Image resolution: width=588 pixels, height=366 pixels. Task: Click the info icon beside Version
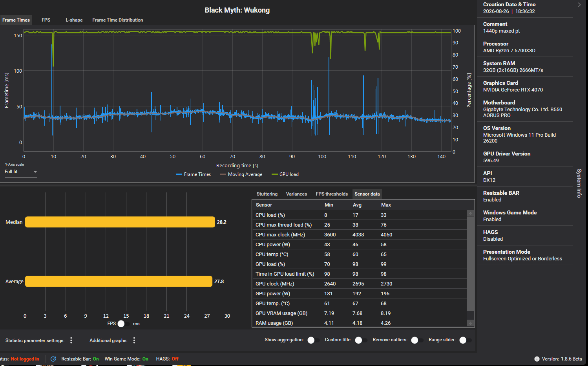click(x=537, y=359)
